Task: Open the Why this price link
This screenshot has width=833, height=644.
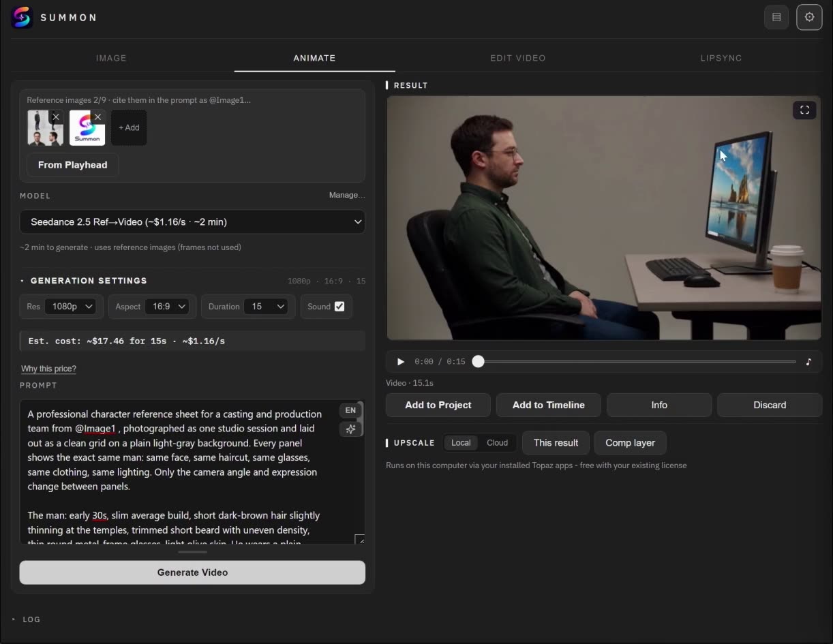Action: [x=48, y=369]
